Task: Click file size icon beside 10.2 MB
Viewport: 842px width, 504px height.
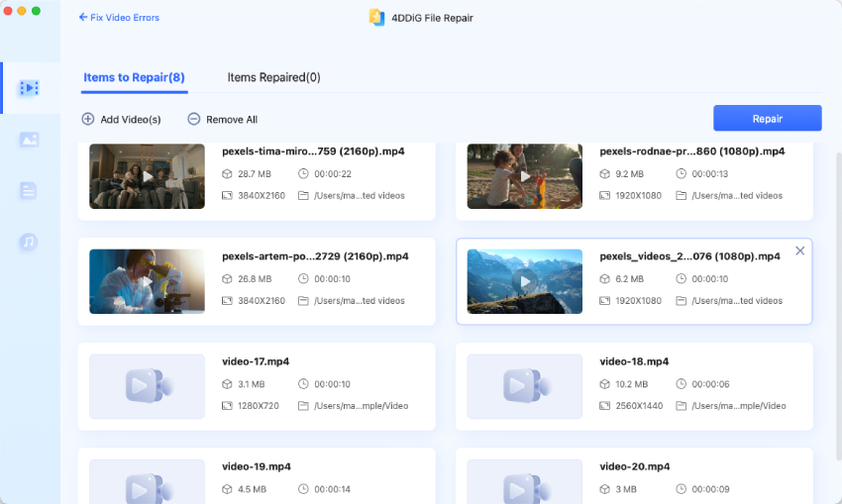Action: tap(604, 384)
